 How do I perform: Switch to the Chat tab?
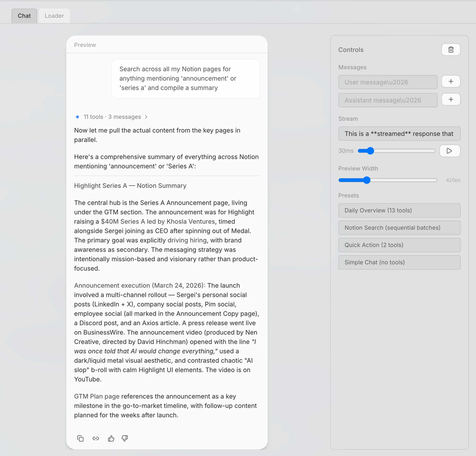[x=24, y=16]
